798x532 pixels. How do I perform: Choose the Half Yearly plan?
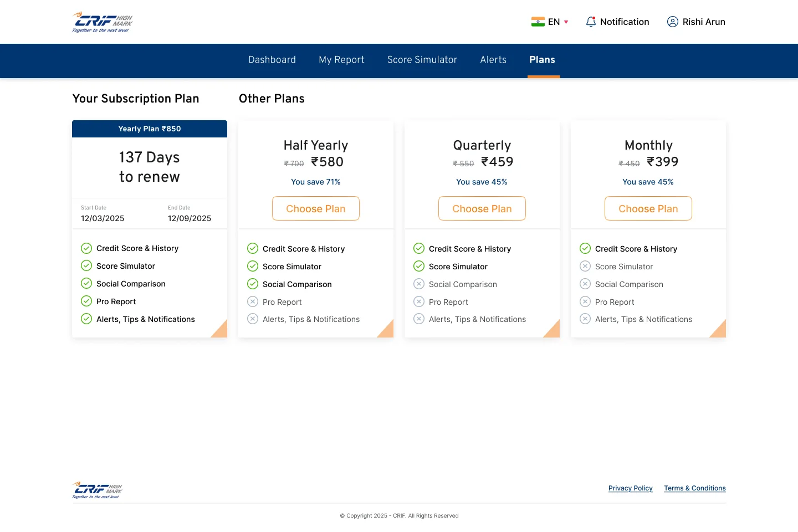coord(316,208)
